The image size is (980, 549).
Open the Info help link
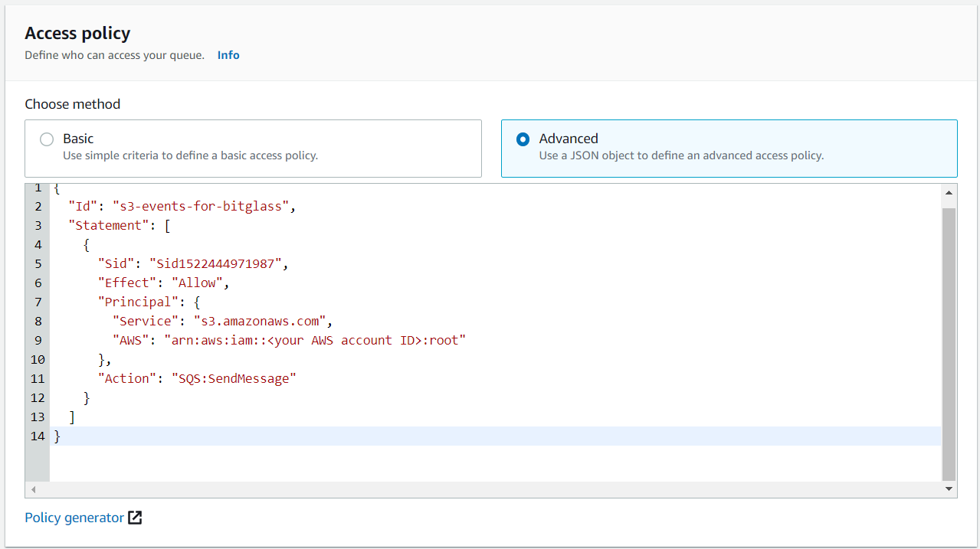click(228, 54)
